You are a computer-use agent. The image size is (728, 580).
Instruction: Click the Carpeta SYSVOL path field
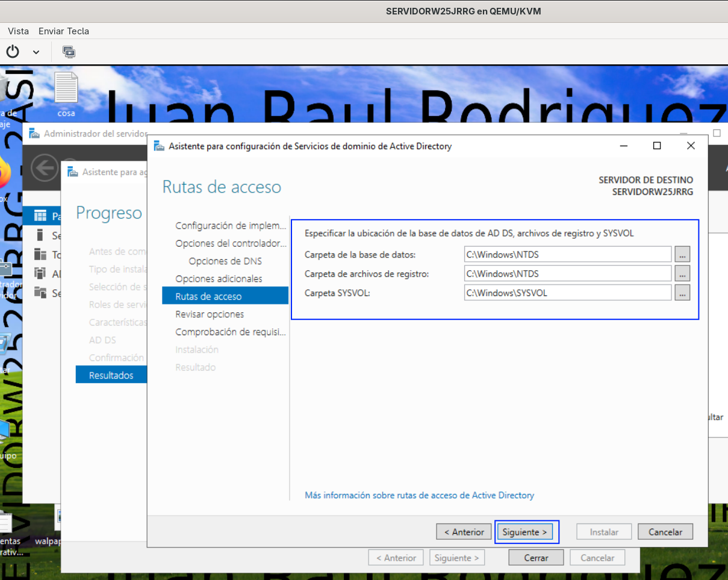click(568, 293)
